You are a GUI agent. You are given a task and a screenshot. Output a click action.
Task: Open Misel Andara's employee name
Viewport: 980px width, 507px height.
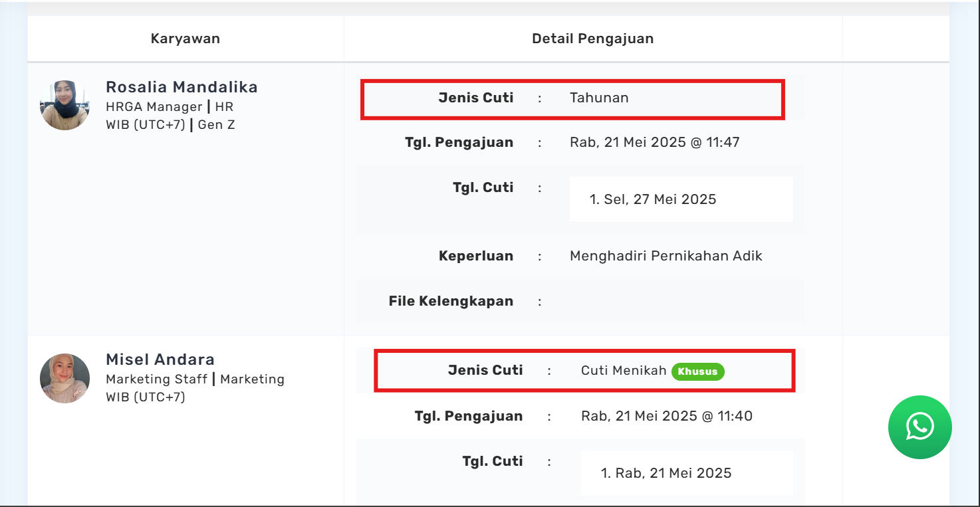click(160, 359)
